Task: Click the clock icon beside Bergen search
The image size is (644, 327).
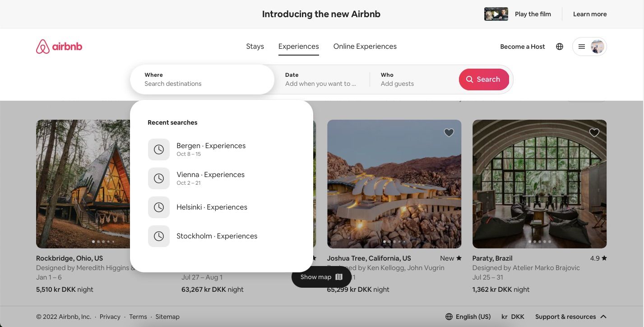Action: (x=159, y=149)
